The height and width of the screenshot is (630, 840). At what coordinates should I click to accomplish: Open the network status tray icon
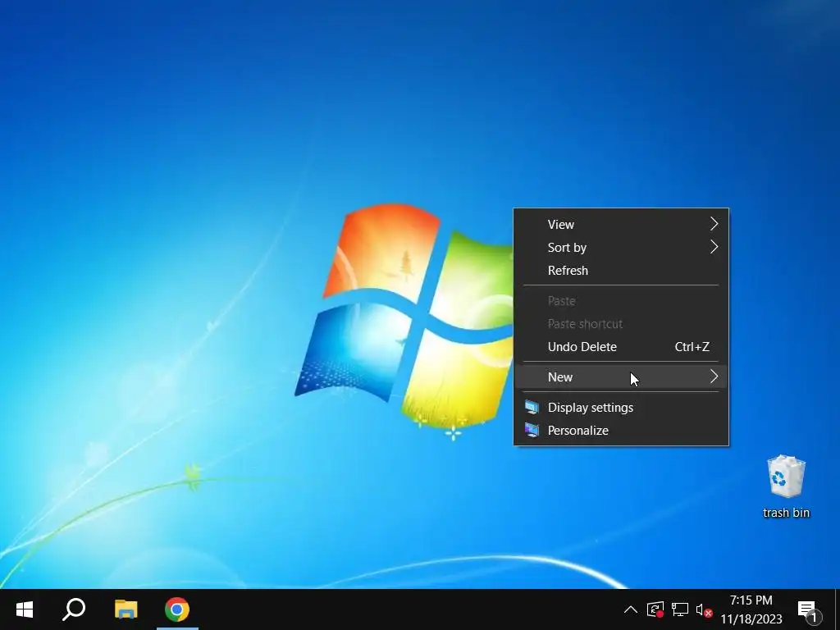[x=680, y=609]
